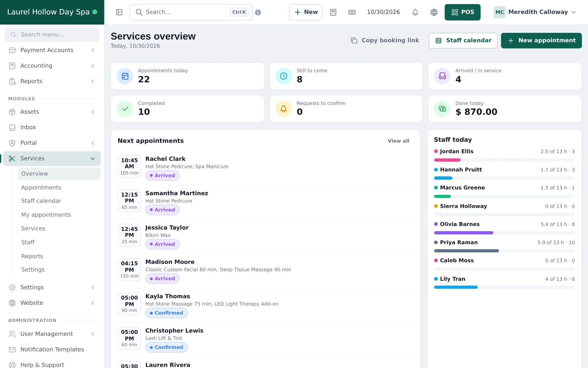Screen dimensions: 588x368
Task: Focus the global Search field
Action: click(191, 12)
